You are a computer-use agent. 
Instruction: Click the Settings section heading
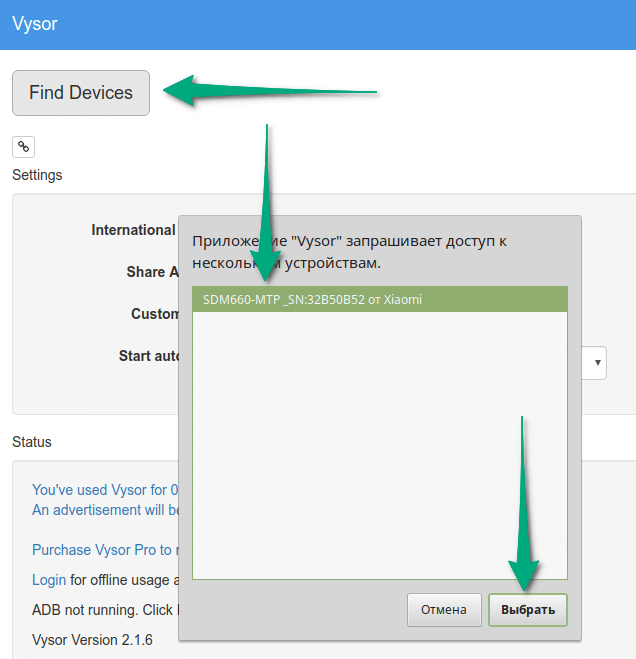tap(37, 175)
